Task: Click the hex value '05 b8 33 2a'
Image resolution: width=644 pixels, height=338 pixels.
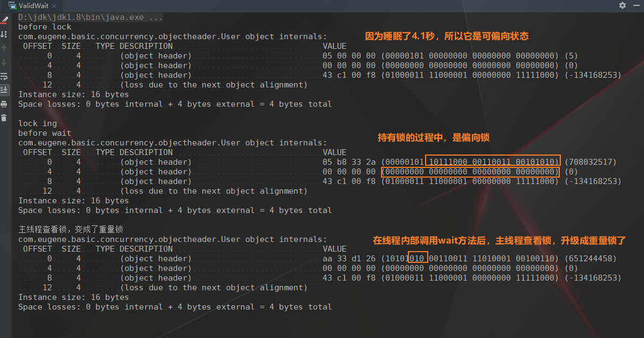Action: pos(349,162)
